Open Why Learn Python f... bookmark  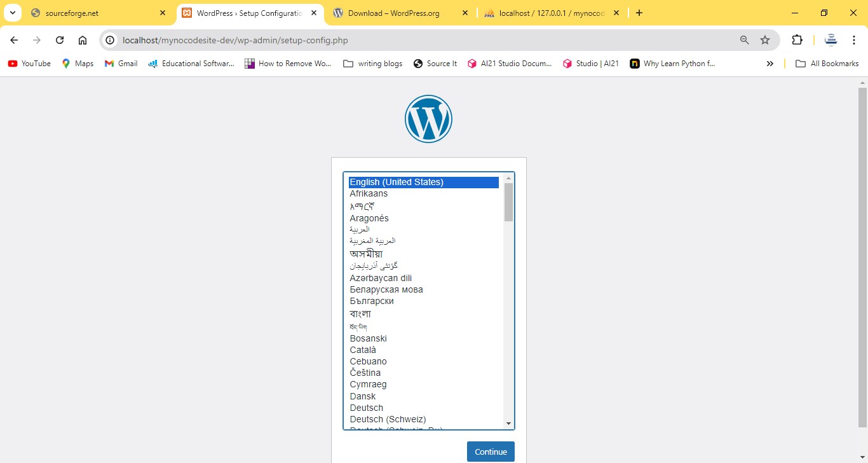click(x=672, y=64)
